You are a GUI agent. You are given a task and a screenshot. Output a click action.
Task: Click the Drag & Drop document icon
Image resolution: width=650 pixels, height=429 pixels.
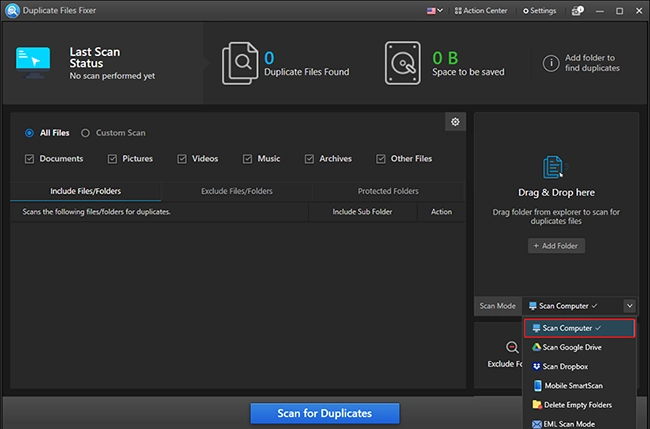pos(555,167)
